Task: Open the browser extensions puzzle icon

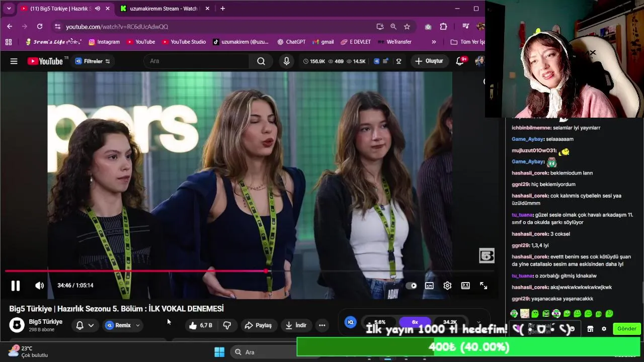Action: click(443, 27)
